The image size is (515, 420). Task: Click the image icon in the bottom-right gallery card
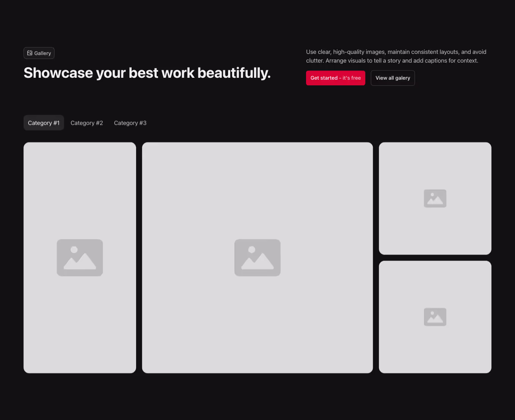coord(435,317)
